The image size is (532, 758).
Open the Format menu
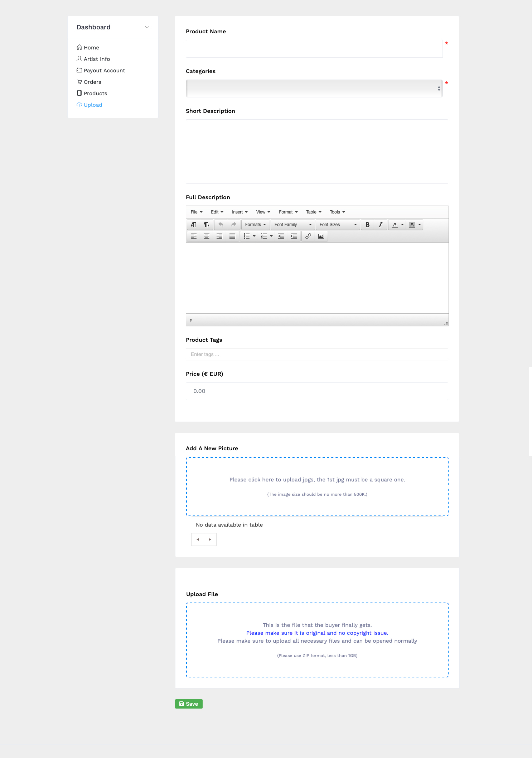288,212
